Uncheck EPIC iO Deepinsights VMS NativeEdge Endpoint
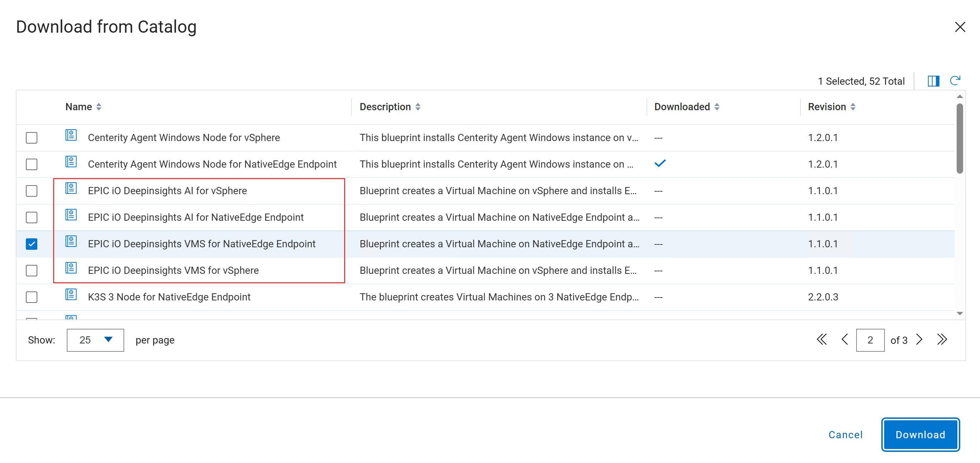 (x=32, y=244)
